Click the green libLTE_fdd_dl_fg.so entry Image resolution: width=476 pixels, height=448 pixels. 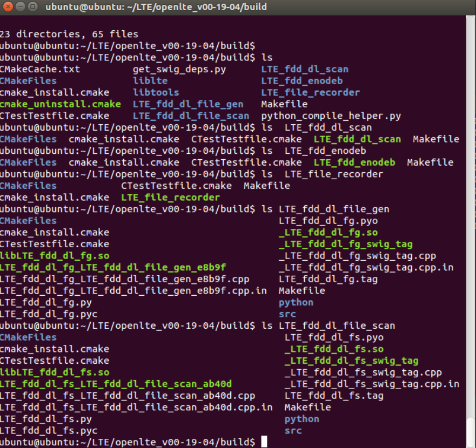tap(55, 256)
